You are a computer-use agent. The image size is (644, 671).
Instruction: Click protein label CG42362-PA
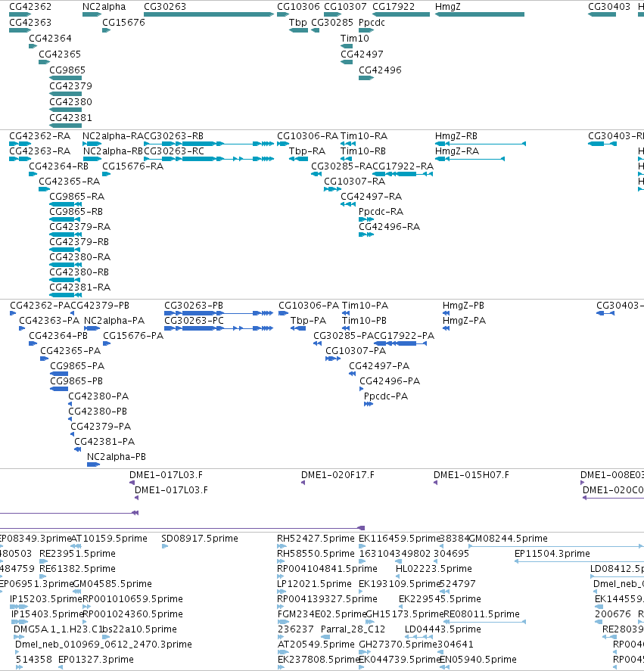[x=40, y=306]
